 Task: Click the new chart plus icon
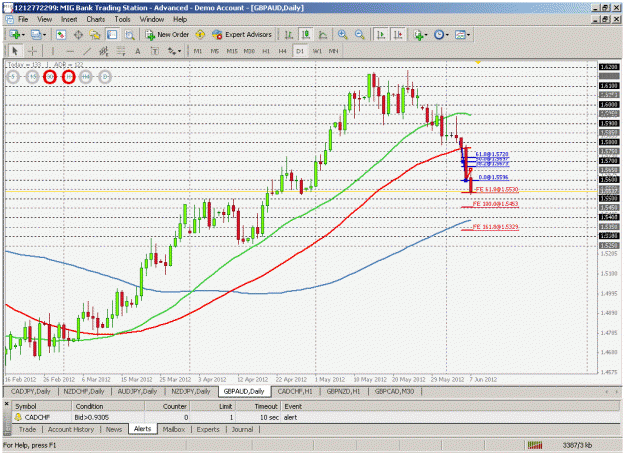14,35
